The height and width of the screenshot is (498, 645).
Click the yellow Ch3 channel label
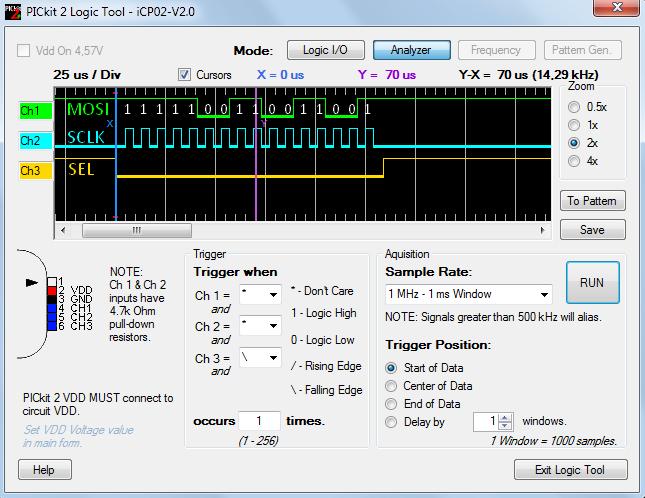[x=36, y=171]
